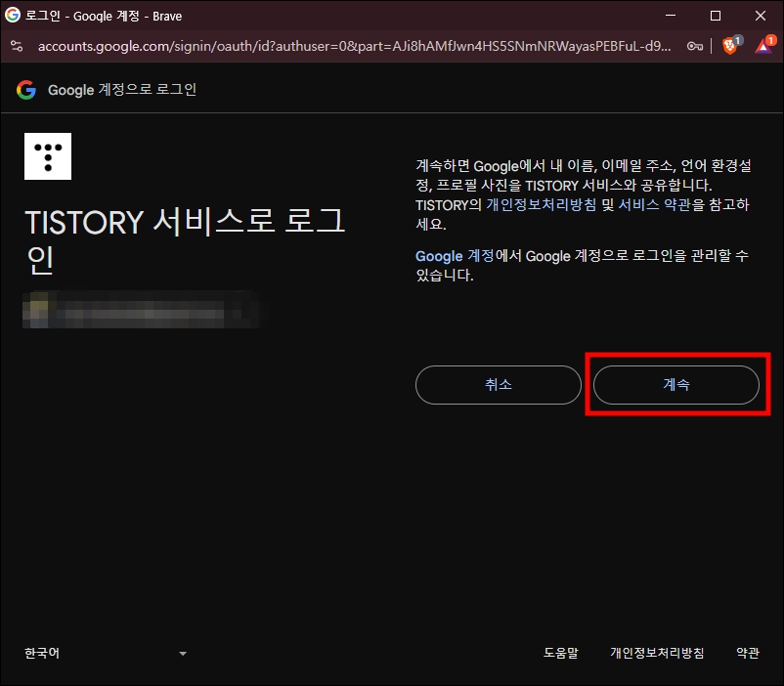Open the 도움말 footer link
The height and width of the screenshot is (686, 784).
561,653
